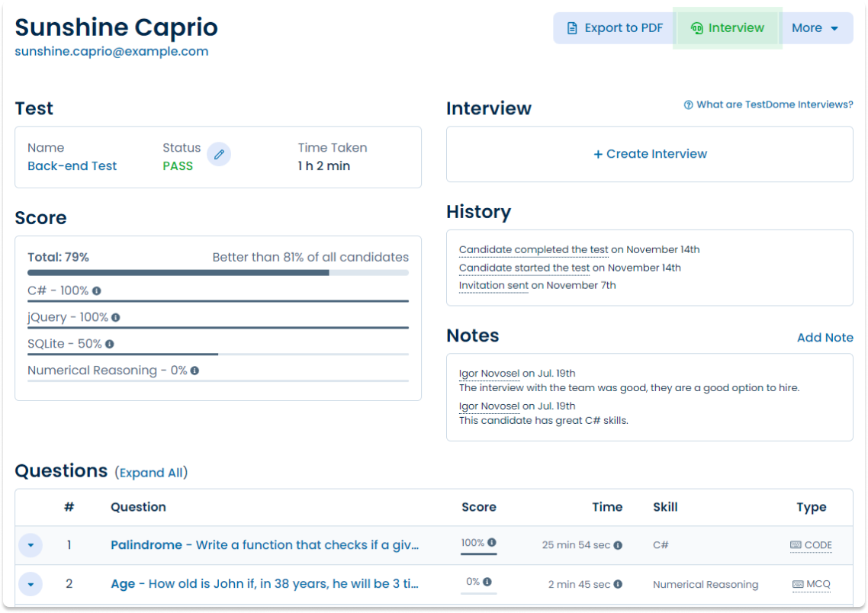868x613 pixels.
Task: Click the Export to PDF document icon
Action: 572,27
